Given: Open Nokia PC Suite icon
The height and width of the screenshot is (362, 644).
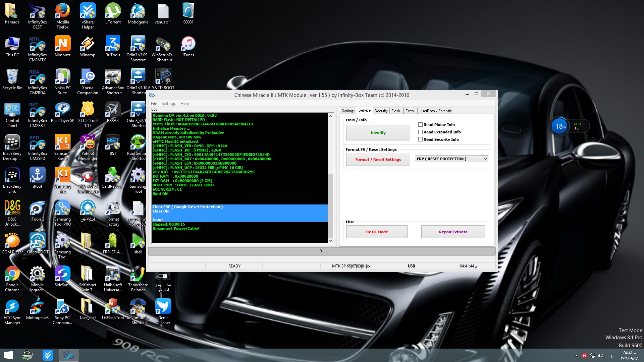Looking at the screenshot, I should point(62,81).
